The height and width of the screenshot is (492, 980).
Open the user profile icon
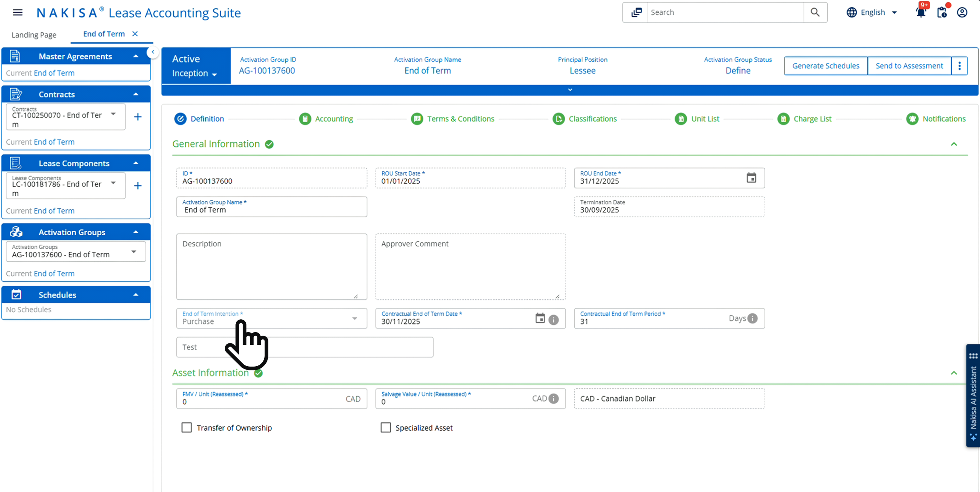tap(962, 13)
